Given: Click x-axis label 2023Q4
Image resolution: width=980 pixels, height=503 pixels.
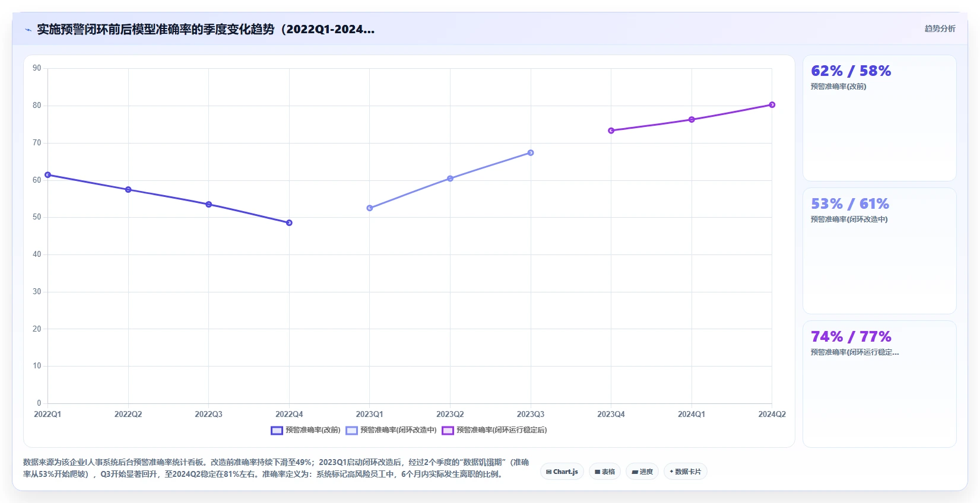Looking at the screenshot, I should click(x=611, y=414).
